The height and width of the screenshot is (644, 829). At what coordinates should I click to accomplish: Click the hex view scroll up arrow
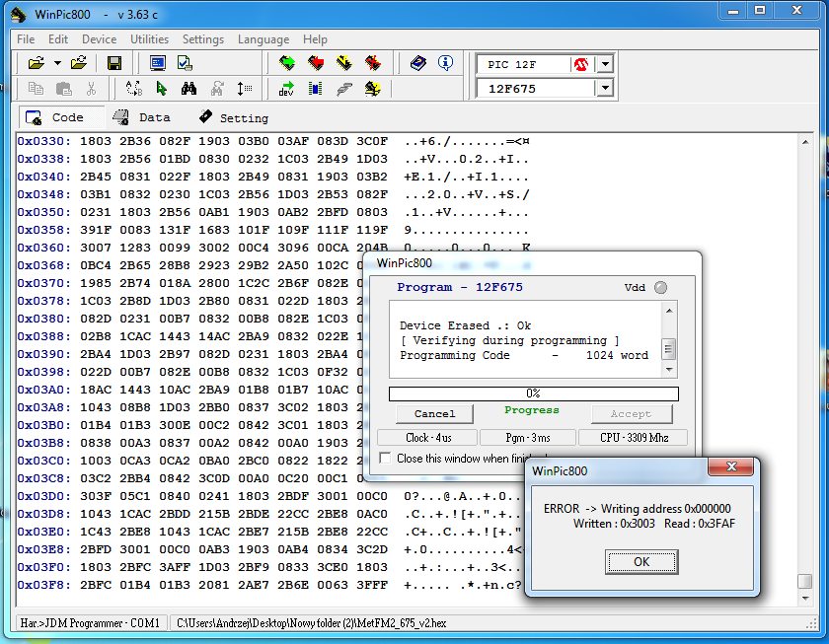(x=804, y=142)
